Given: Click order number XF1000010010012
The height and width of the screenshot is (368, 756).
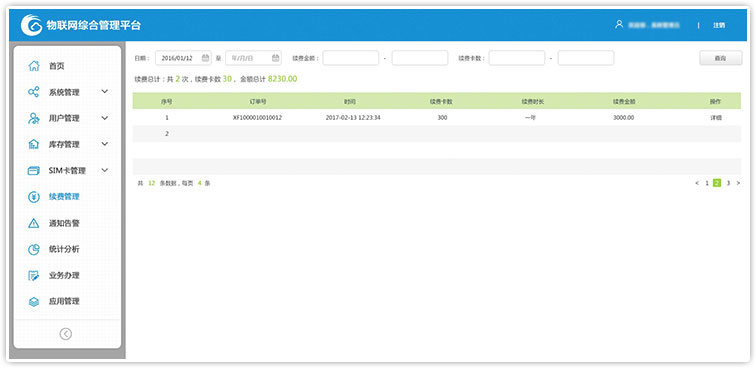Looking at the screenshot, I should pos(257,117).
